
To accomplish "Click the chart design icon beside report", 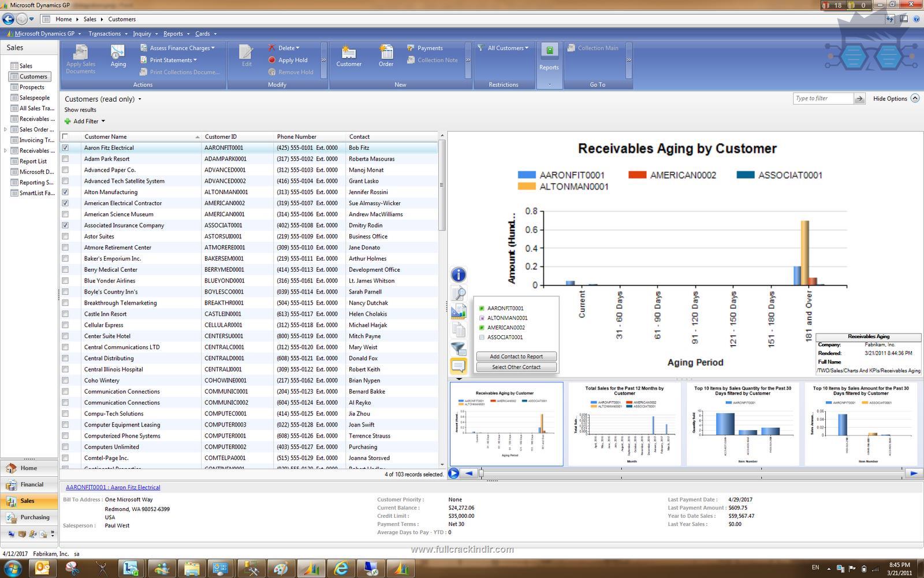I will pyautogui.click(x=458, y=312).
